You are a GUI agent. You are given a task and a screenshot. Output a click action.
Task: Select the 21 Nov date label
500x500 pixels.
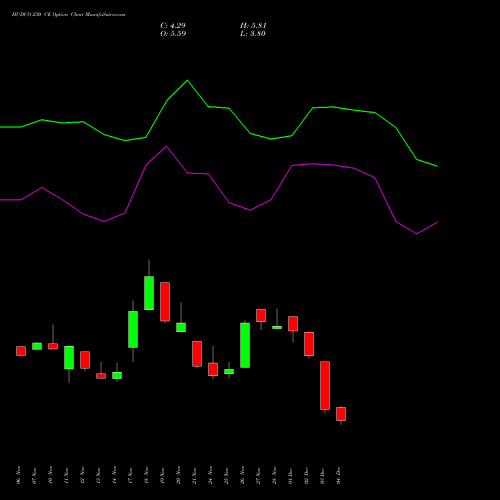tap(194, 475)
